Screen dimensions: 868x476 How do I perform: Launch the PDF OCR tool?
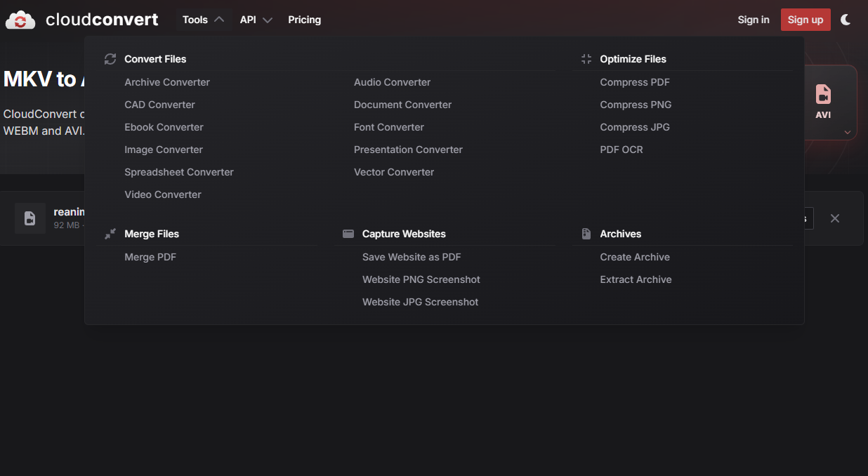622,150
